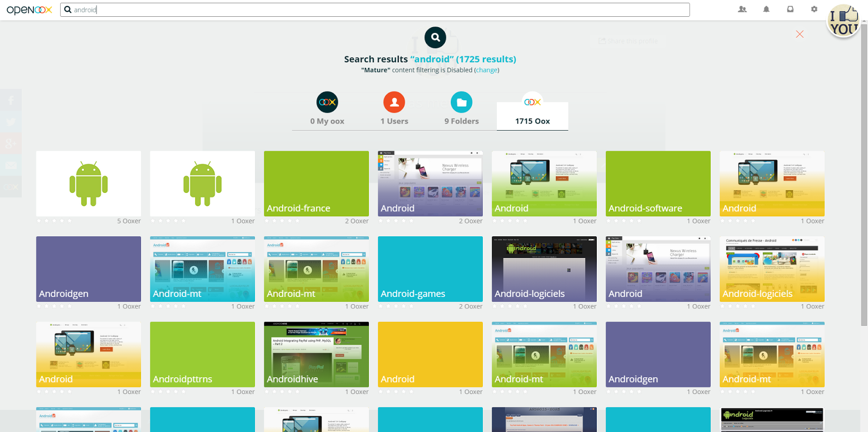Viewport: 868px width, 432px height.
Task: Open the notifications bell
Action: [766, 9]
